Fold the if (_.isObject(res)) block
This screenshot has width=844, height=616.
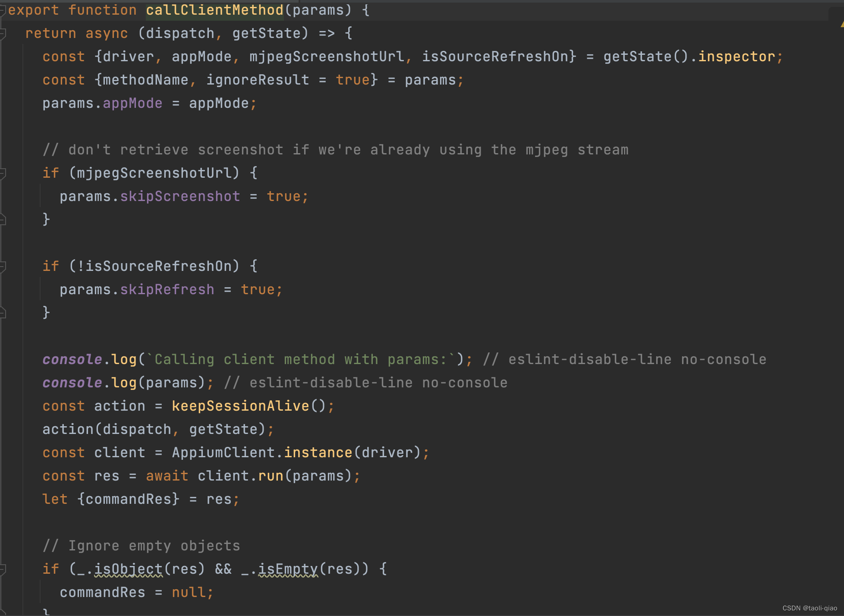click(2, 569)
